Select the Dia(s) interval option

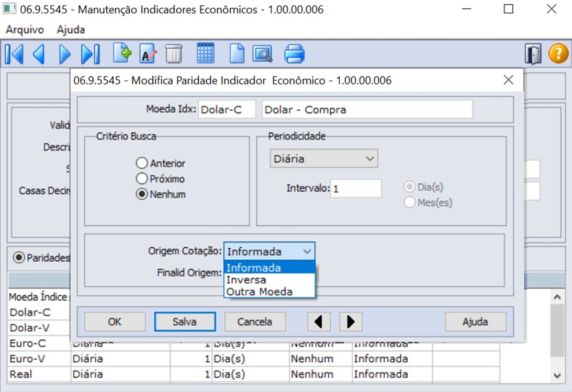[x=410, y=187]
